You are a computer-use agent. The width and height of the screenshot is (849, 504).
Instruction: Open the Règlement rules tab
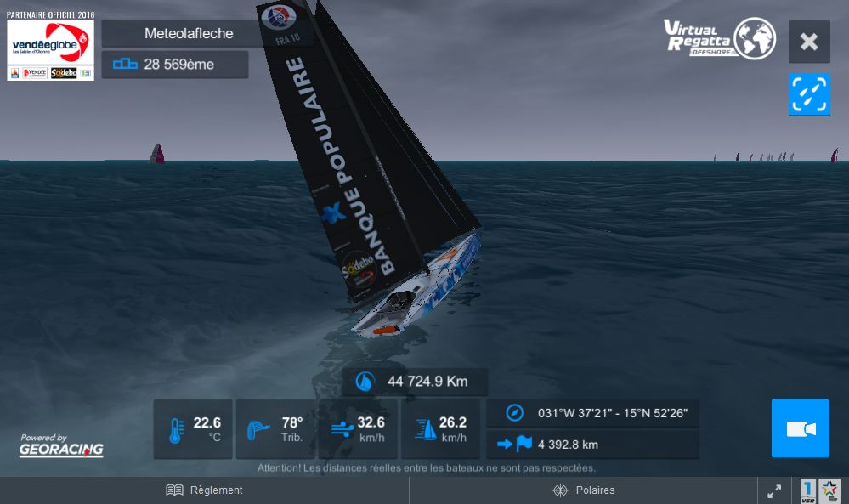coord(204,490)
